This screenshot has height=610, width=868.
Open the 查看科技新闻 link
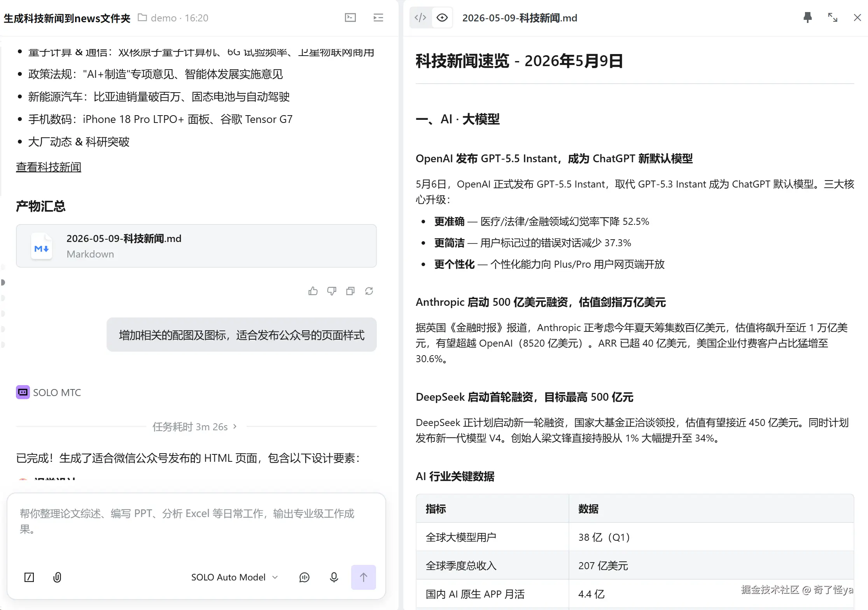(x=49, y=167)
